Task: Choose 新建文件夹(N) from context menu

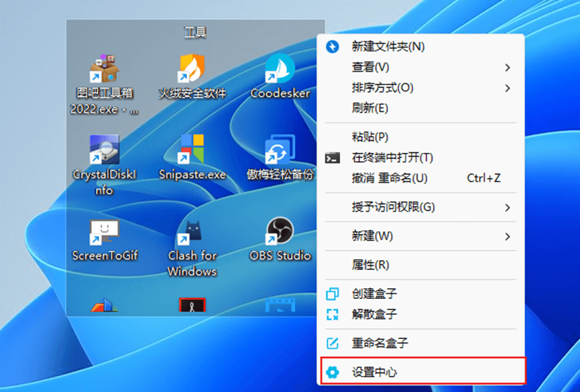Action: point(388,46)
